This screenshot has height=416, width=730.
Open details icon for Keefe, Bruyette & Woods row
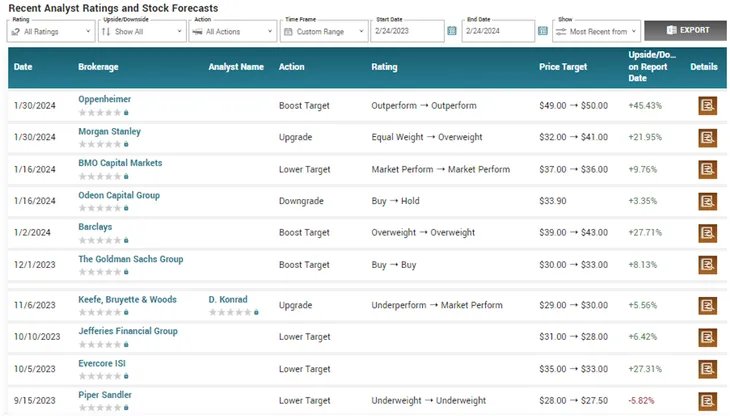707,305
